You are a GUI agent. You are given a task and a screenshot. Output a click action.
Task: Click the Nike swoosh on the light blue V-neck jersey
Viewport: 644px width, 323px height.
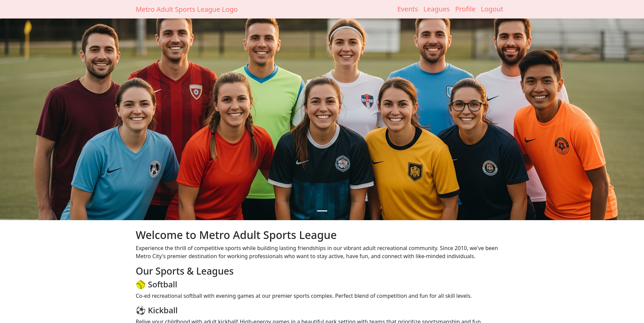(114, 170)
